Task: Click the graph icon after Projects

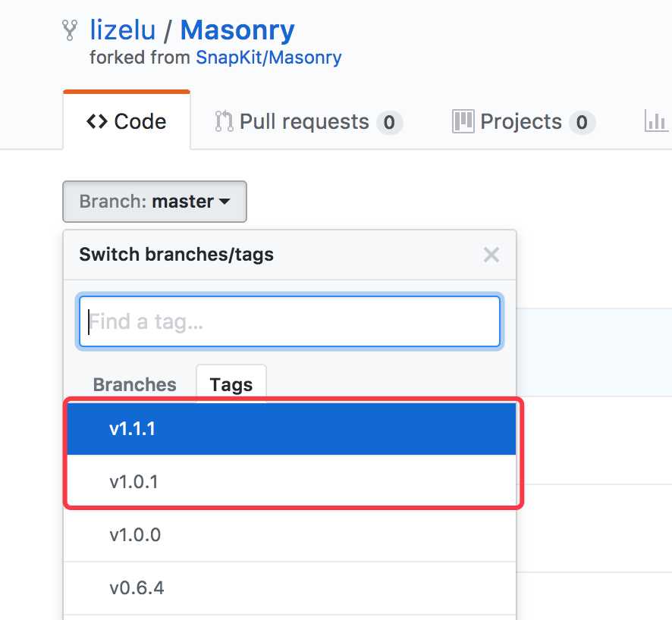Action: (656, 121)
